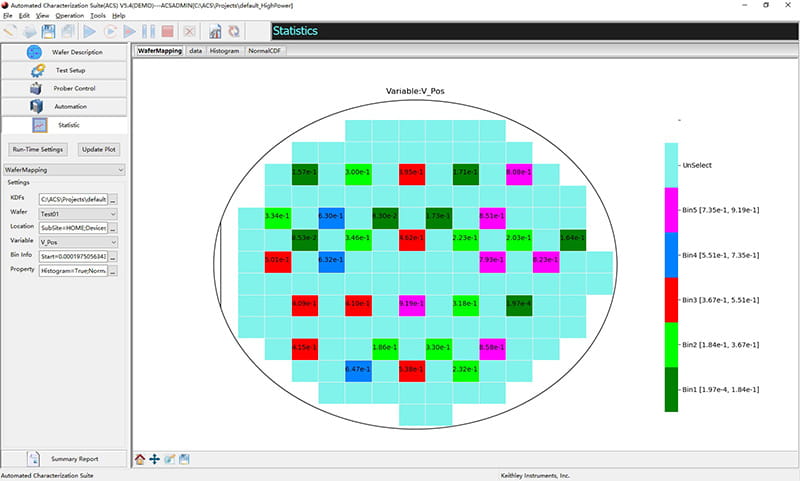
Task: Click the Pause toolbar icon
Action: point(149,31)
